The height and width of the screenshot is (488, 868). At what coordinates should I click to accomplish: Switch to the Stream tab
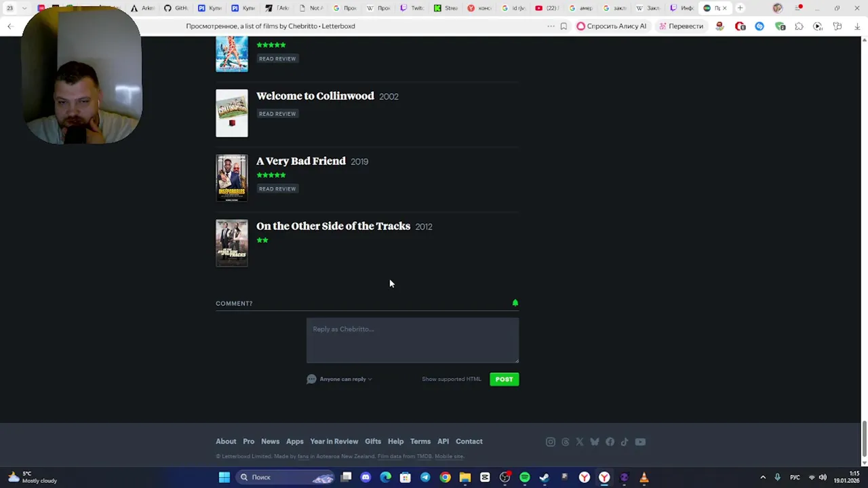click(x=446, y=8)
